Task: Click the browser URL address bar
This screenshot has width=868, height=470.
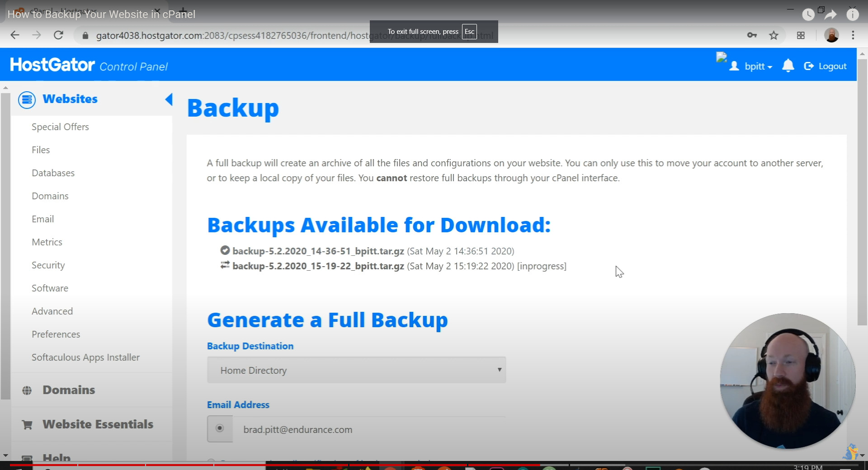Action: coord(294,35)
